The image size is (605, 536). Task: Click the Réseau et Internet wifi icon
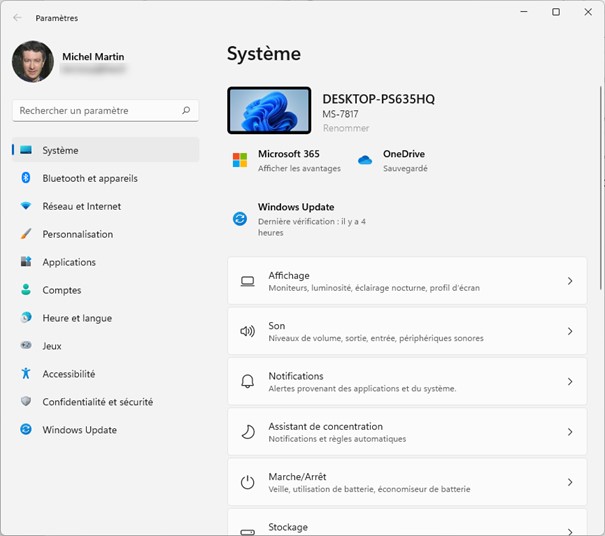(x=26, y=206)
